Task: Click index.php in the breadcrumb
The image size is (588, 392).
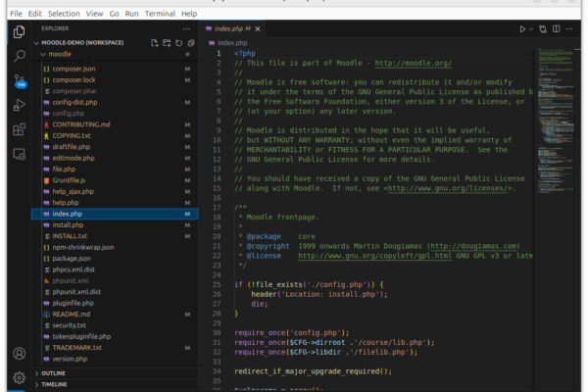Action: (232, 43)
